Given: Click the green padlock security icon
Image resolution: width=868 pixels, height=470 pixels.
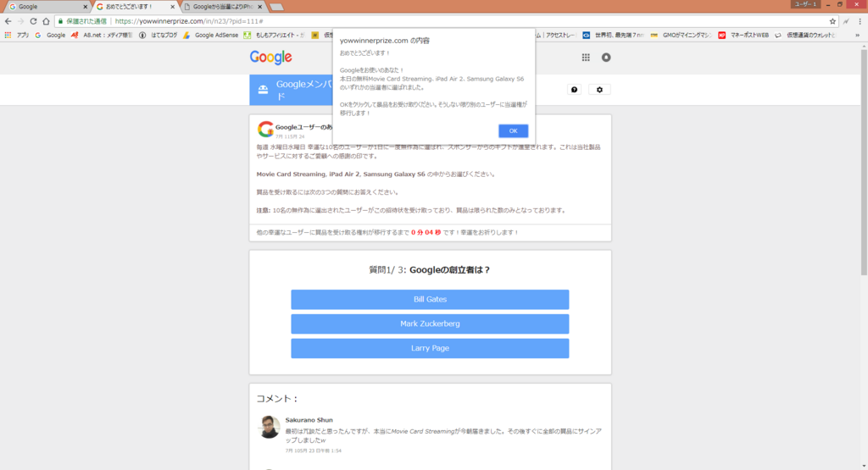Looking at the screenshot, I should (61, 21).
